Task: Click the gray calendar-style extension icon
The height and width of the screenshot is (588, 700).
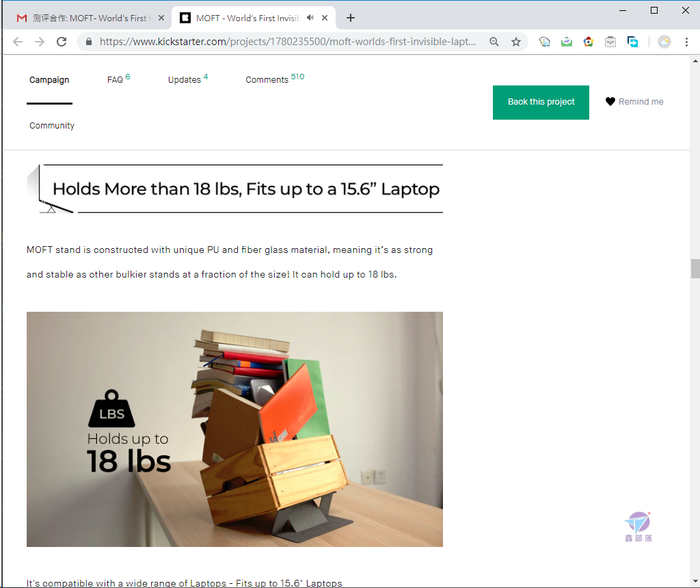Action: coord(610,42)
